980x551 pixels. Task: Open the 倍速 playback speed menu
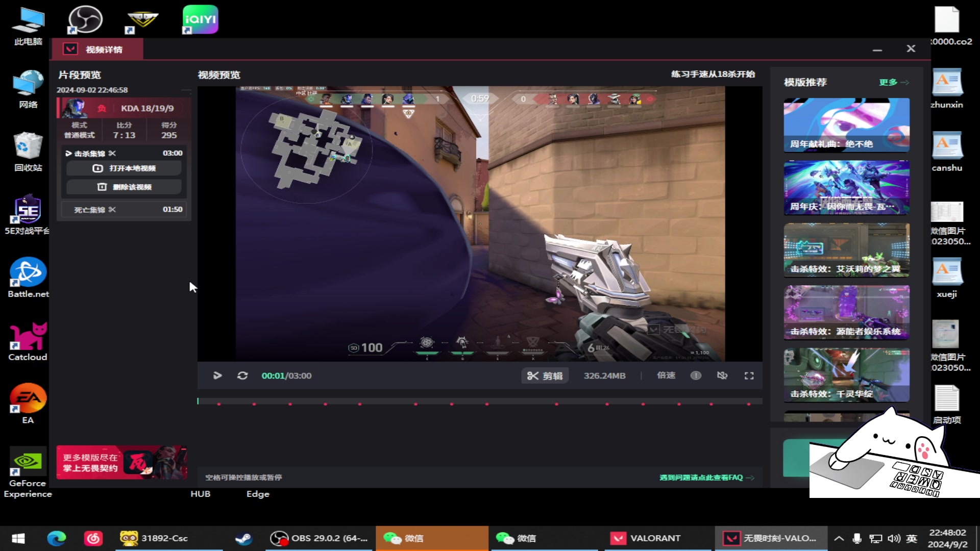[x=666, y=375]
